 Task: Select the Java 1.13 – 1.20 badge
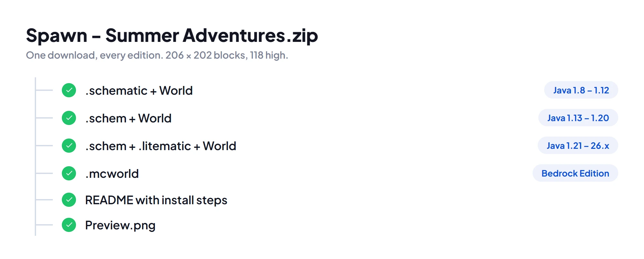click(x=578, y=118)
